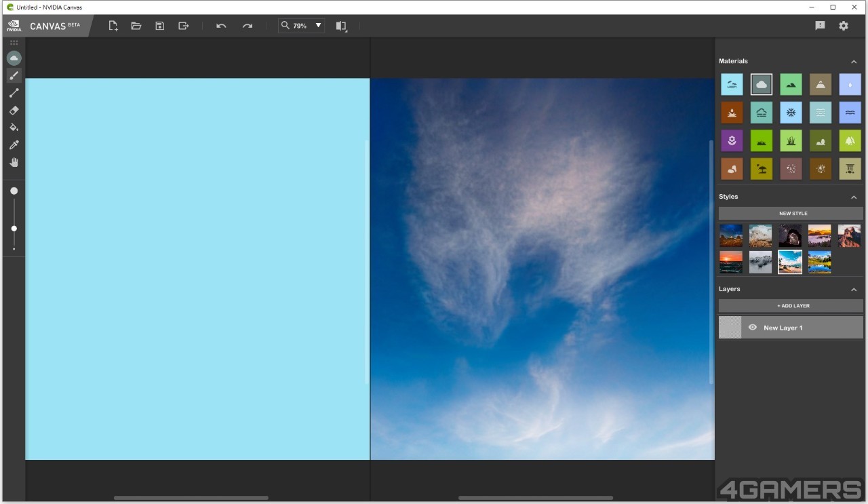Collapse the Styles panel
This screenshot has height=504, width=868.
point(854,197)
